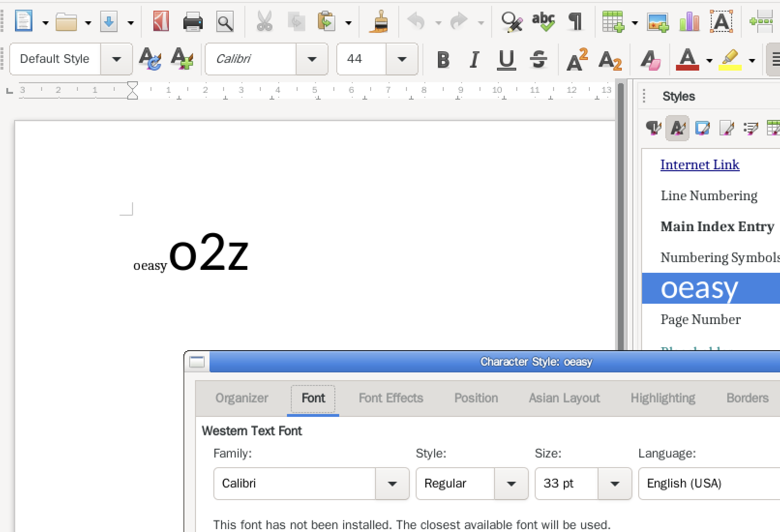This screenshot has height=532, width=780.
Task: Click the Redo arrow
Action: click(x=459, y=22)
